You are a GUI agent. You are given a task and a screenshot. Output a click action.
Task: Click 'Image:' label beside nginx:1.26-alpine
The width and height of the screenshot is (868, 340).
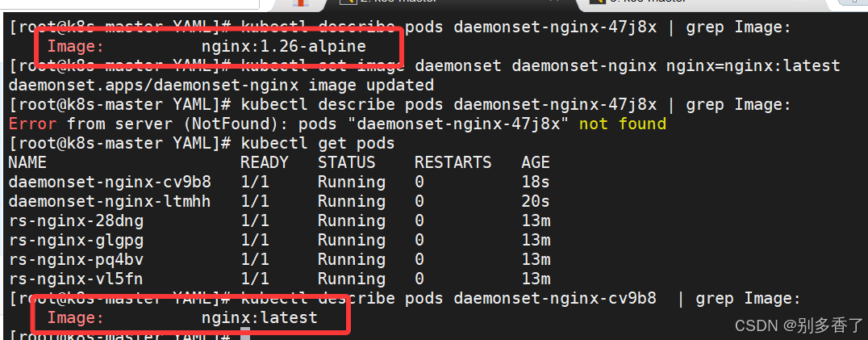tap(76, 46)
